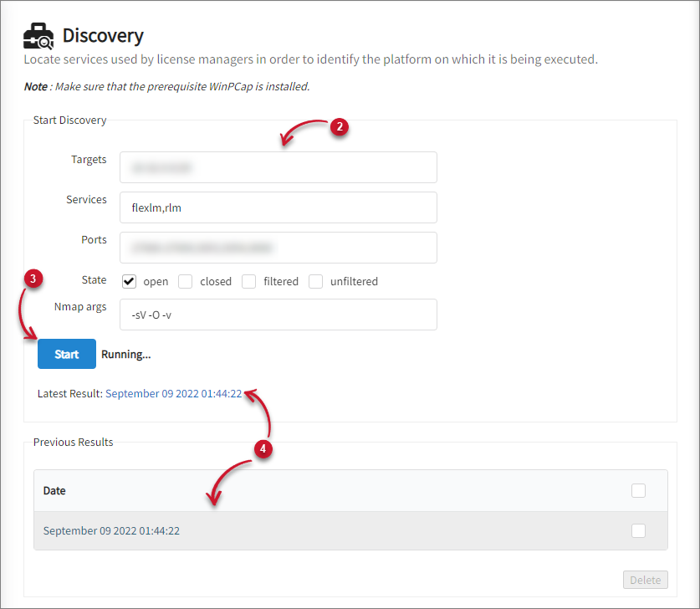
Task: Click the Running status text beside Start
Action: click(x=125, y=354)
